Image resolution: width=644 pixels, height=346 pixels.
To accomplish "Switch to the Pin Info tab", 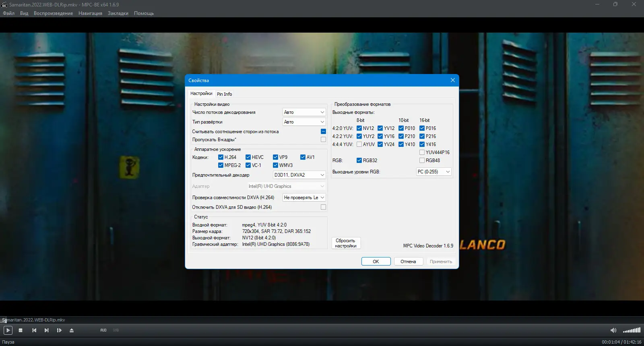I will 224,94.
